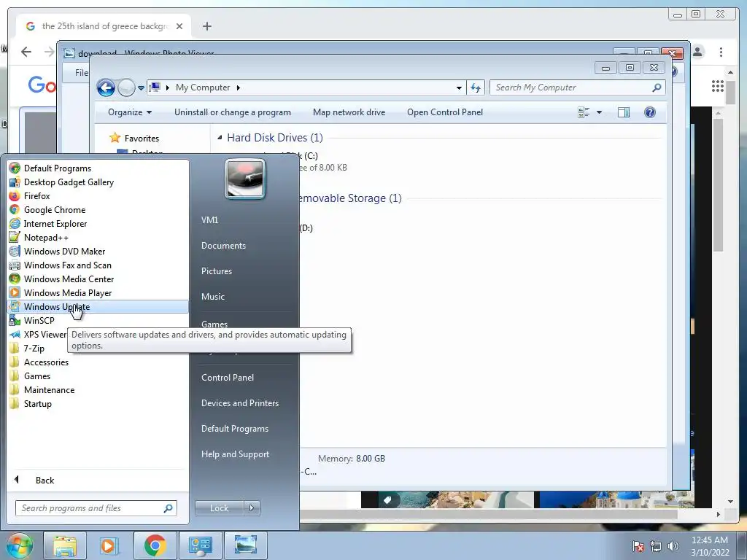
Task: Open the view options dropdown arrow
Action: 600,112
